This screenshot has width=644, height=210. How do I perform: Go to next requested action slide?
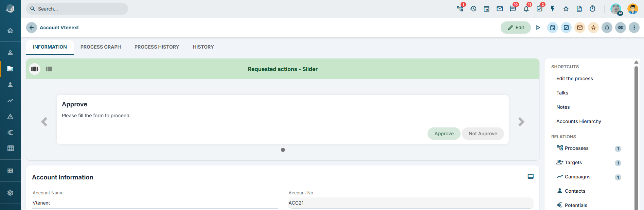pyautogui.click(x=521, y=122)
